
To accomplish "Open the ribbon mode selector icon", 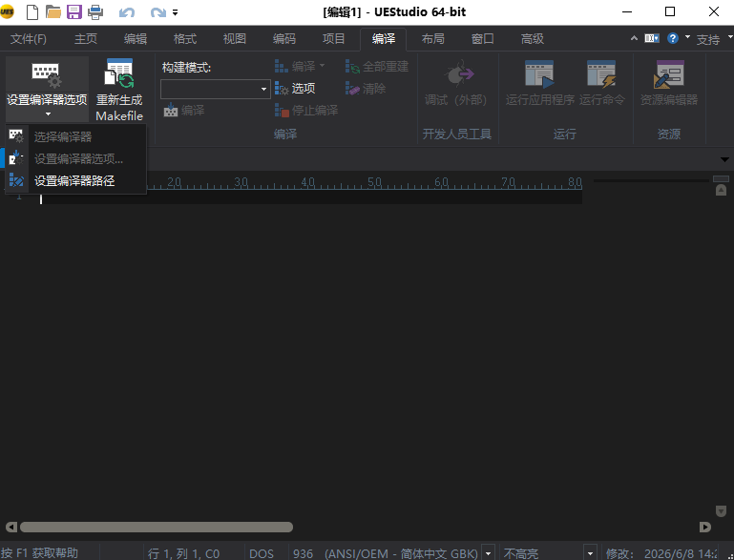I will [x=652, y=38].
